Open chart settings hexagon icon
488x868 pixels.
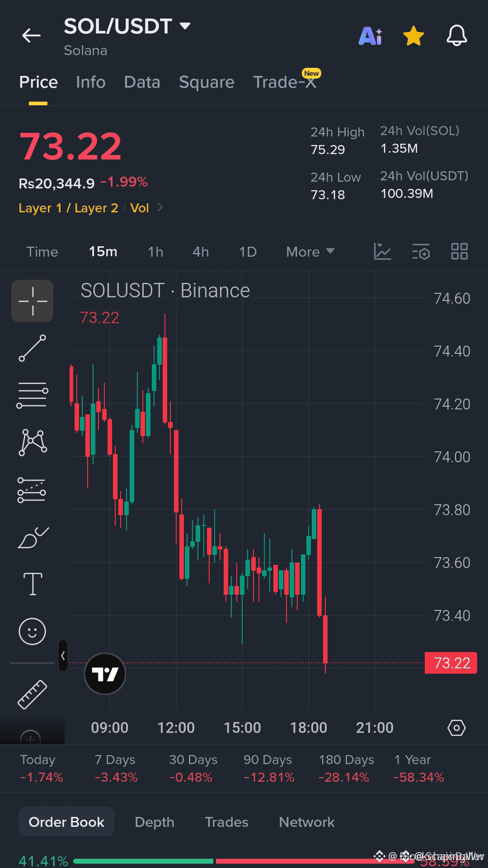coord(456,728)
